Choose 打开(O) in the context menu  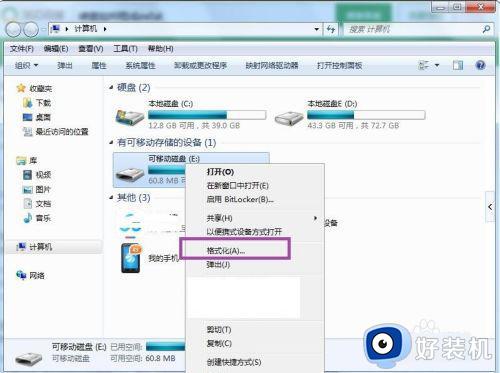point(220,172)
